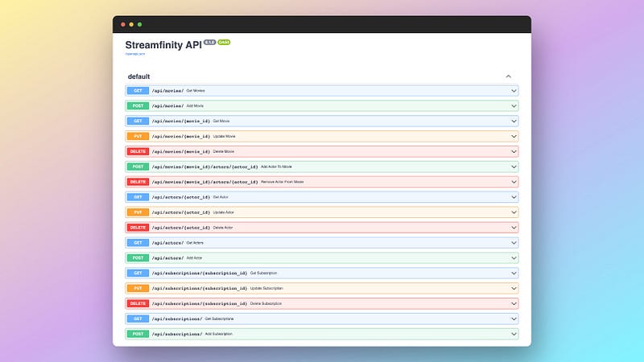Expand the Delete Subscription endpoint chevron
The image size is (644, 362).
(x=514, y=303)
